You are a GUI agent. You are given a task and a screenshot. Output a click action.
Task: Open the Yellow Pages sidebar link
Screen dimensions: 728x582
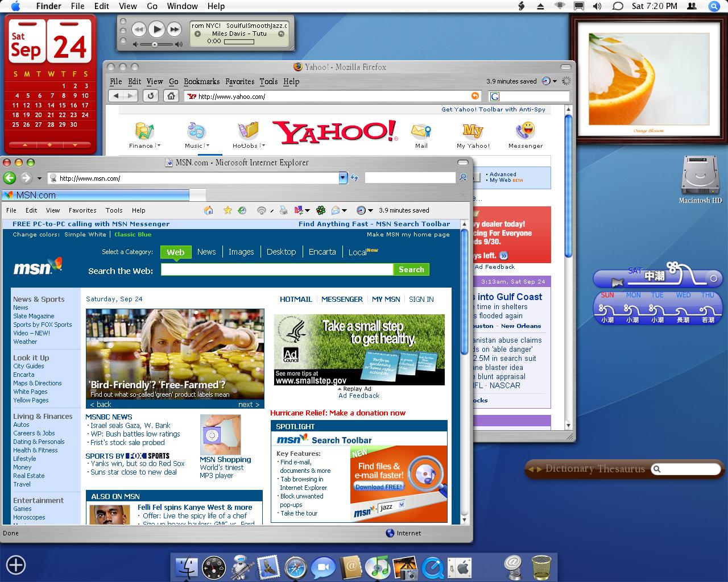coord(31,400)
